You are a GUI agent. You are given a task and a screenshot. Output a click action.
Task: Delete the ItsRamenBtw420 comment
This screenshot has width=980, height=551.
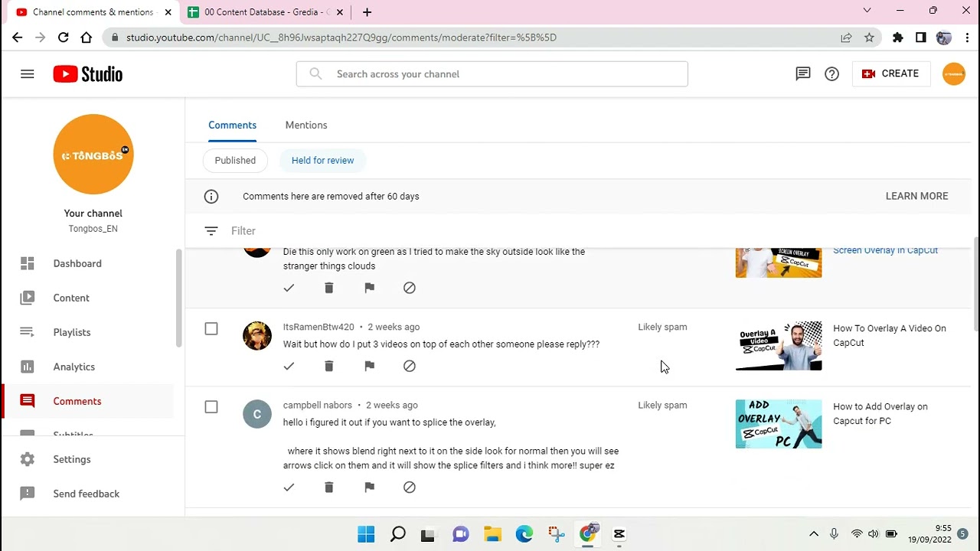coord(329,366)
